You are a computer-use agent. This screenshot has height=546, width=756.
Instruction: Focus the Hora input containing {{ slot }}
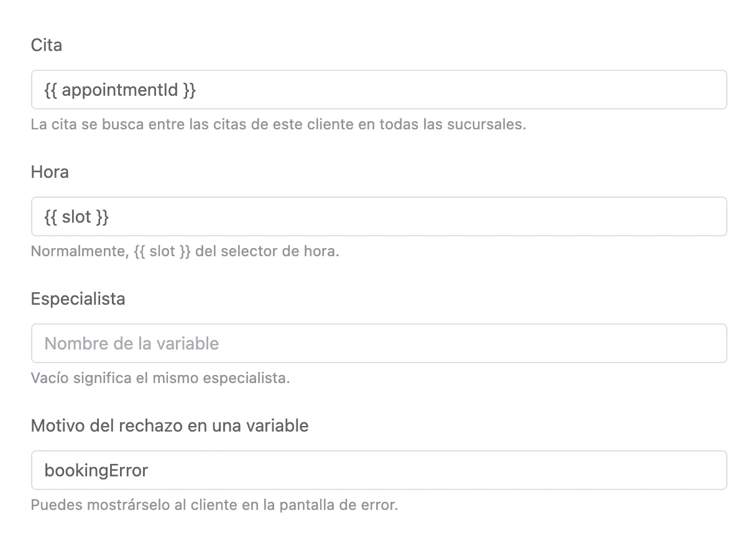click(379, 216)
